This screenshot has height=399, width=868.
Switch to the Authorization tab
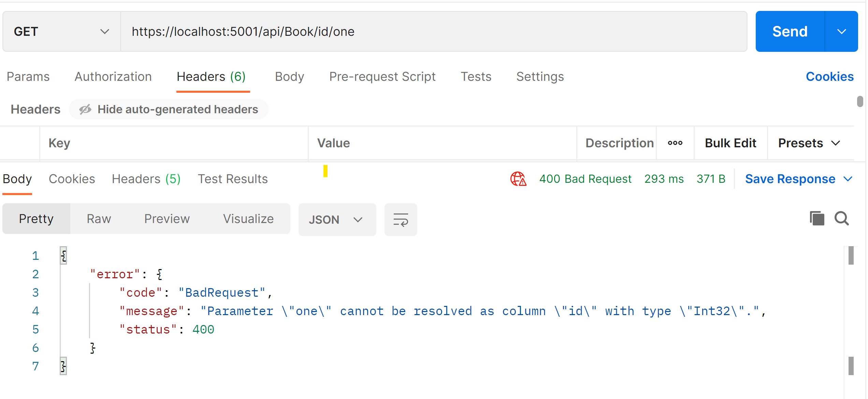point(113,77)
